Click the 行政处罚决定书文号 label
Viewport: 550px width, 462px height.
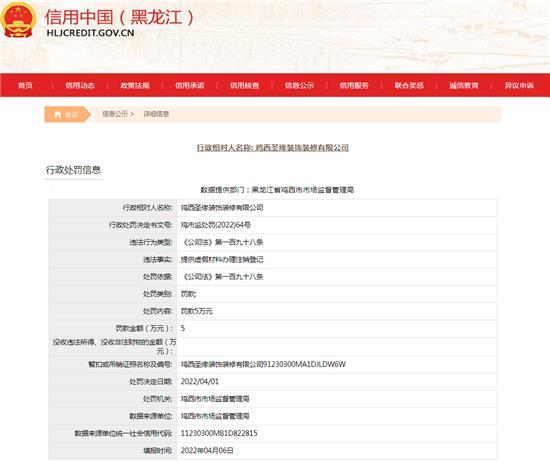tap(141, 225)
